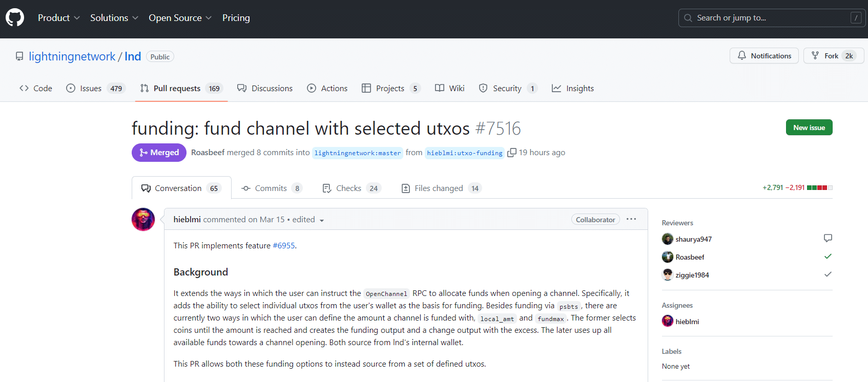Click the Assignees sidebar heading
868x382 pixels.
[677, 305]
